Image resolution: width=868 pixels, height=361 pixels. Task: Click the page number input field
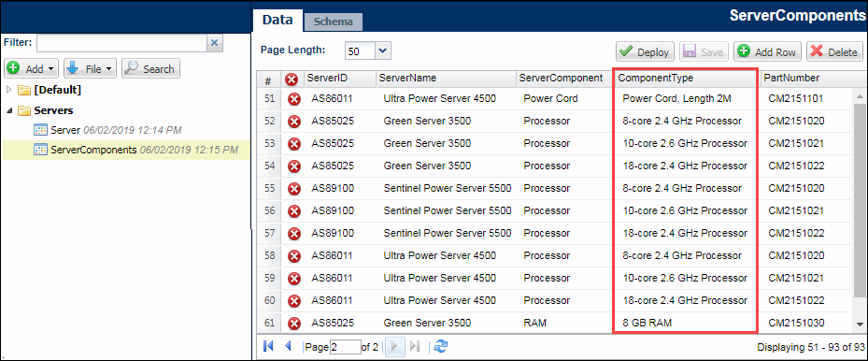(x=345, y=347)
